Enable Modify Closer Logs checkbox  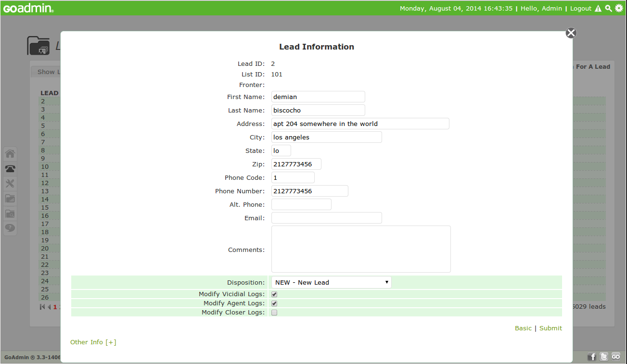[x=274, y=313]
